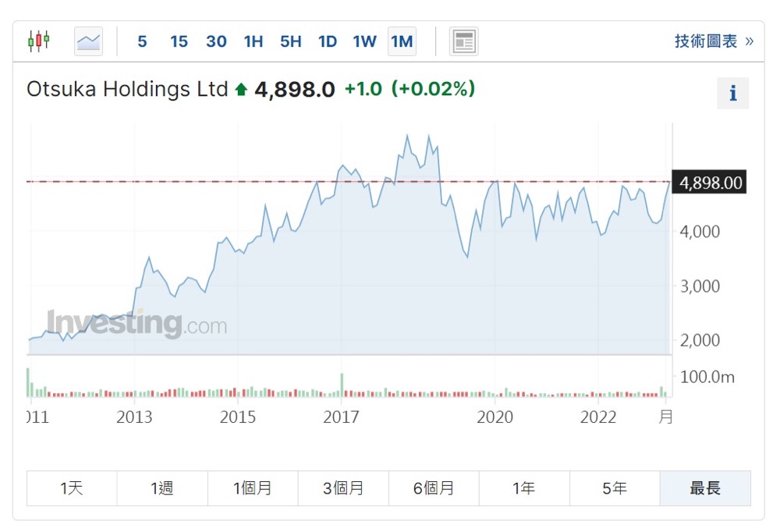Image resolution: width=780 pixels, height=532 pixels.
Task: Click the green up-arrow price indicator
Action: (241, 90)
